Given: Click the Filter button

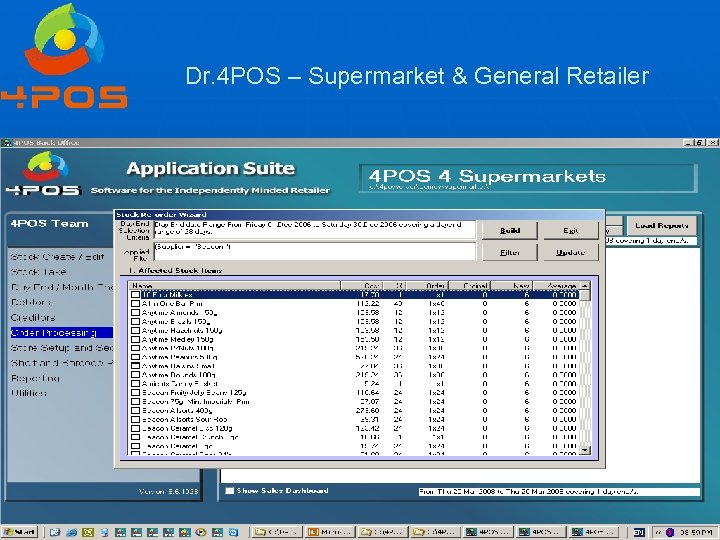Looking at the screenshot, I should point(510,252).
